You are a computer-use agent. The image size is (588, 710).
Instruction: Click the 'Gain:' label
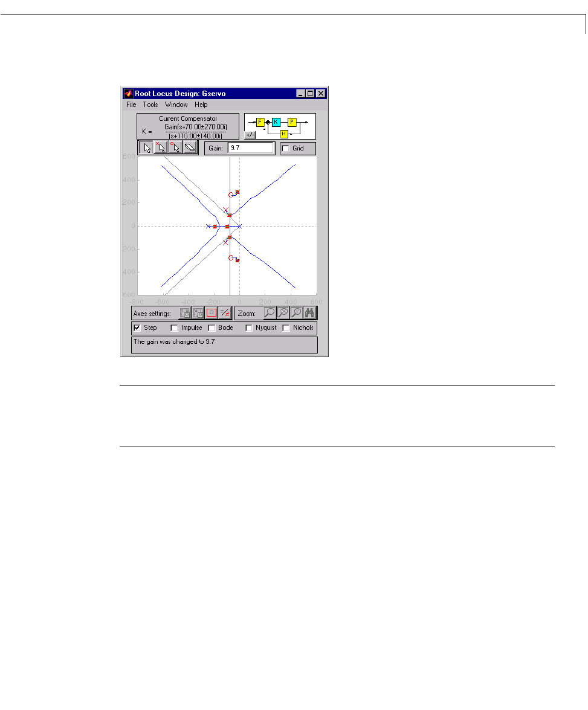click(216, 148)
